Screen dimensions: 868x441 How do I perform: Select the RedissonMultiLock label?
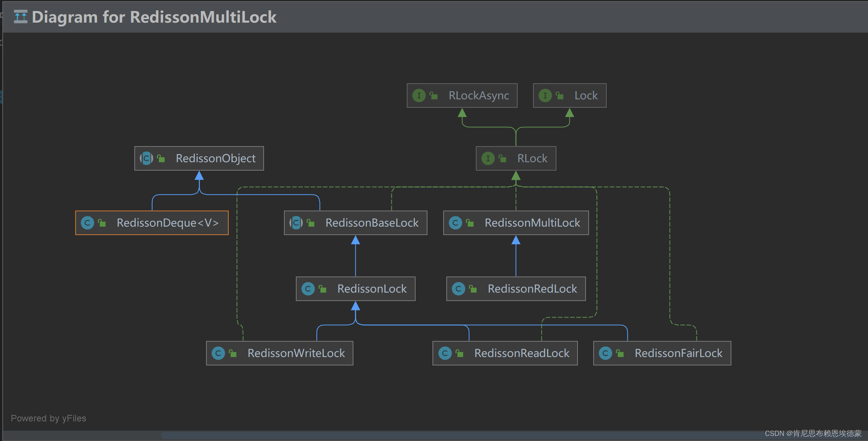tap(532, 223)
